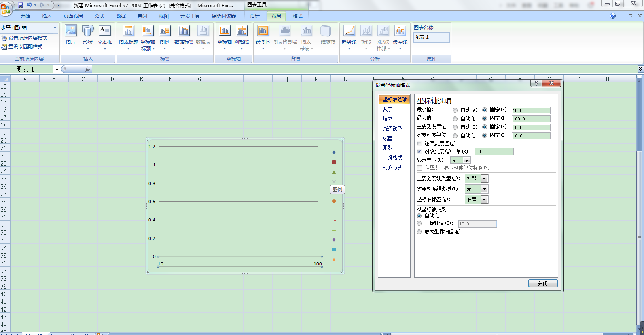Screen dimensions: 644x335
Task: Select column D header
Action: tap(112, 79)
